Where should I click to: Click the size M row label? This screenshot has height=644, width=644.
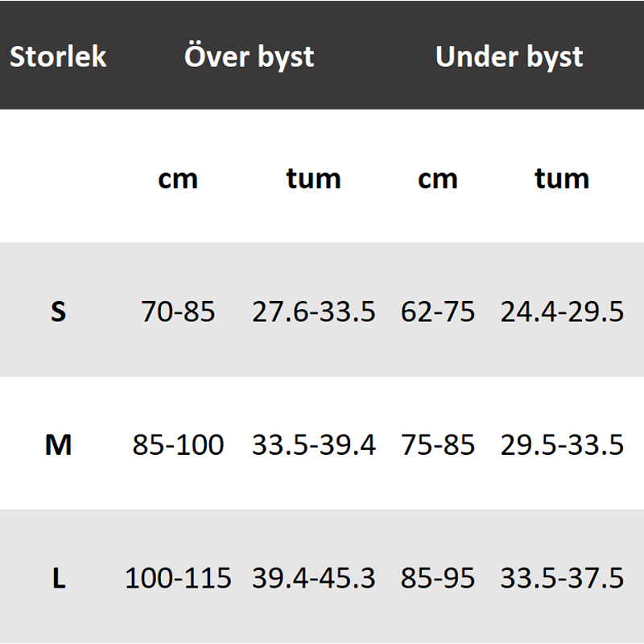(x=58, y=444)
